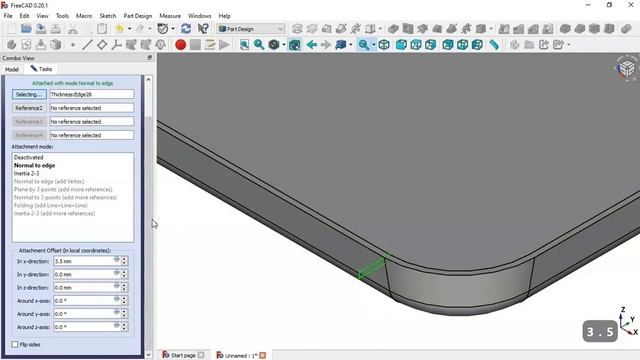Click the Left view cube icon

(477, 44)
